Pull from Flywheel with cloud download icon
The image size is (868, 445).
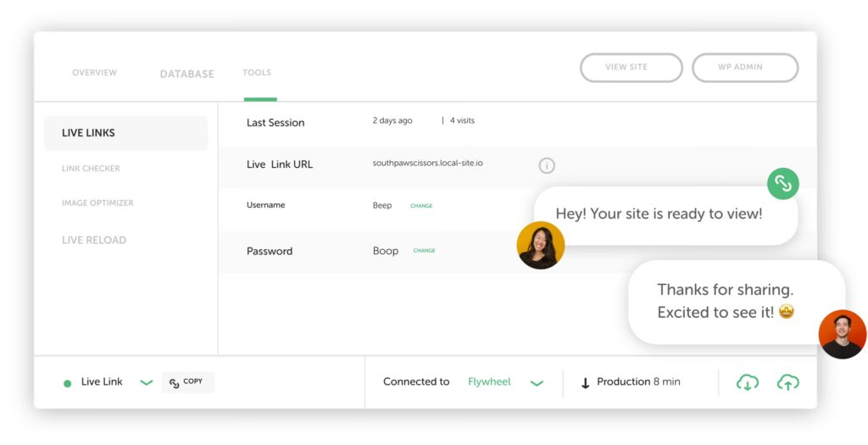click(x=748, y=382)
